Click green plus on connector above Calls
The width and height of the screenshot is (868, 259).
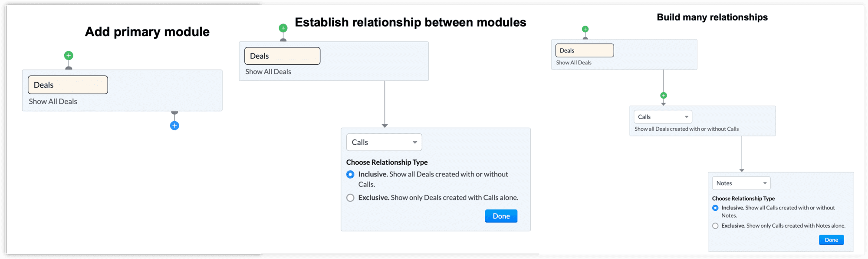click(x=663, y=96)
